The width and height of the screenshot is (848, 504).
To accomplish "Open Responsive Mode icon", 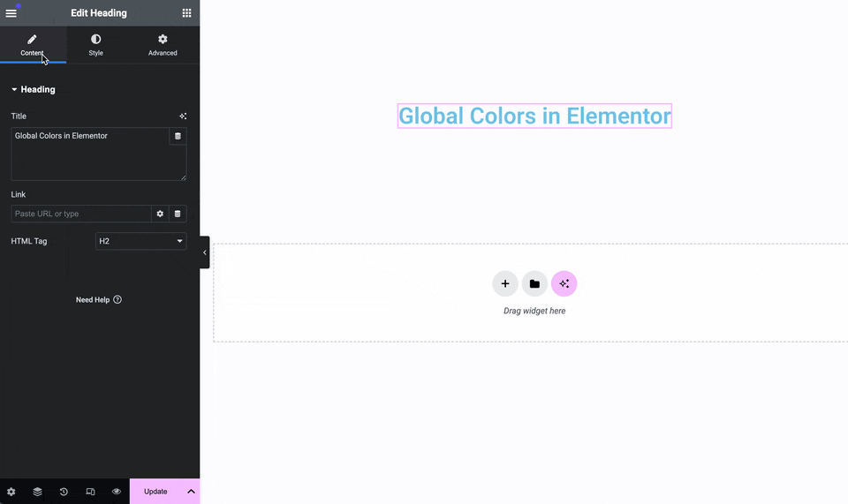I will 90,492.
